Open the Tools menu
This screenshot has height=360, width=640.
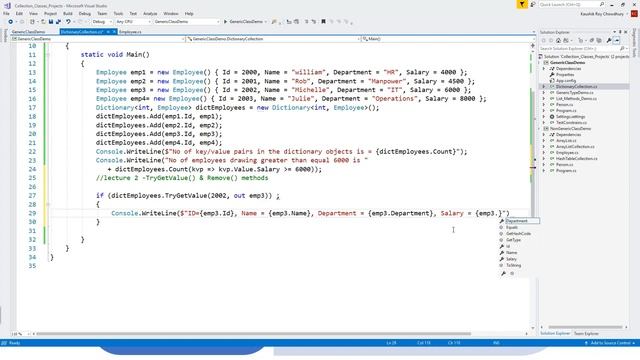point(118,13)
